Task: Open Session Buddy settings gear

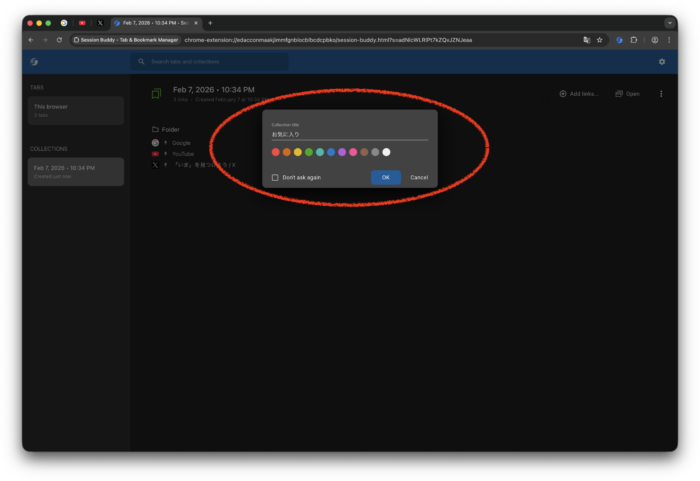Action: pos(661,62)
